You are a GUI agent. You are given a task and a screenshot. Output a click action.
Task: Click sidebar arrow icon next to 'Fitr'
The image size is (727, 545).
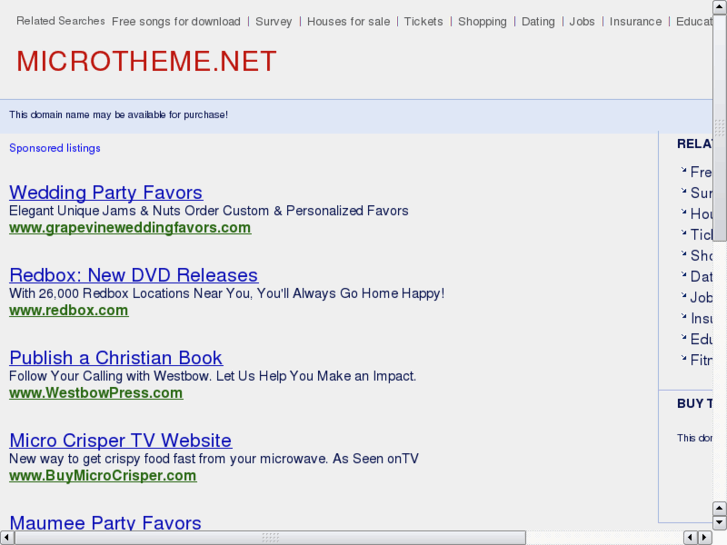pos(683,358)
